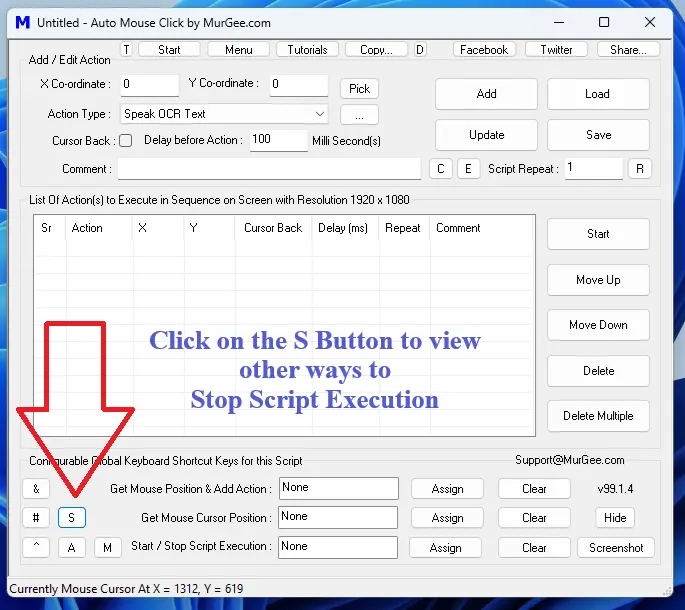
Task: Clear hotkey for Get Mouse Position & Add Action
Action: pos(534,489)
